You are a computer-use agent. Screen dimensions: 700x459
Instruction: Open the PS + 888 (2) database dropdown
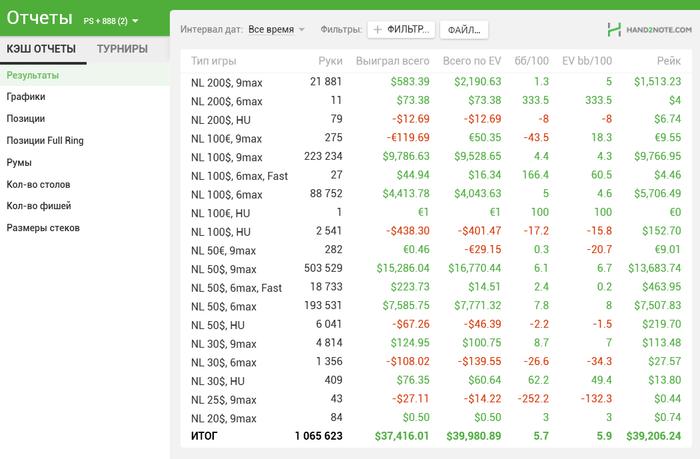click(111, 20)
